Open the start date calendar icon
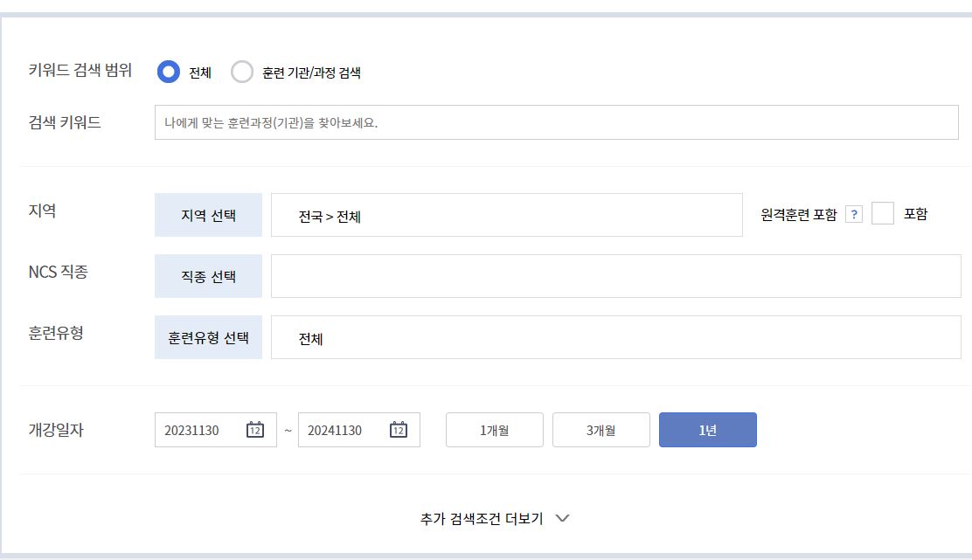Screen dimensions: 972x560 (x=255, y=430)
